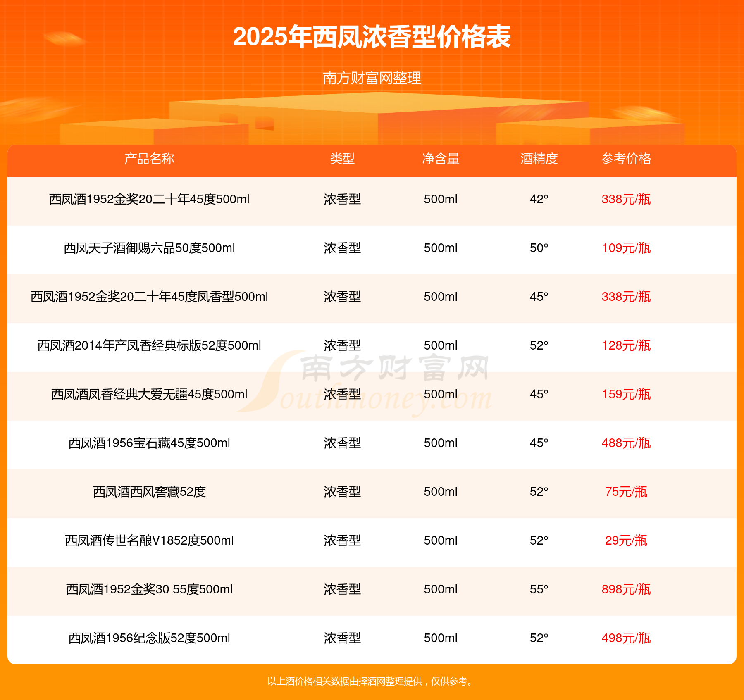Click product name "西凤酒西风窖藏52度"
This screenshot has width=744, height=700.
149,492
